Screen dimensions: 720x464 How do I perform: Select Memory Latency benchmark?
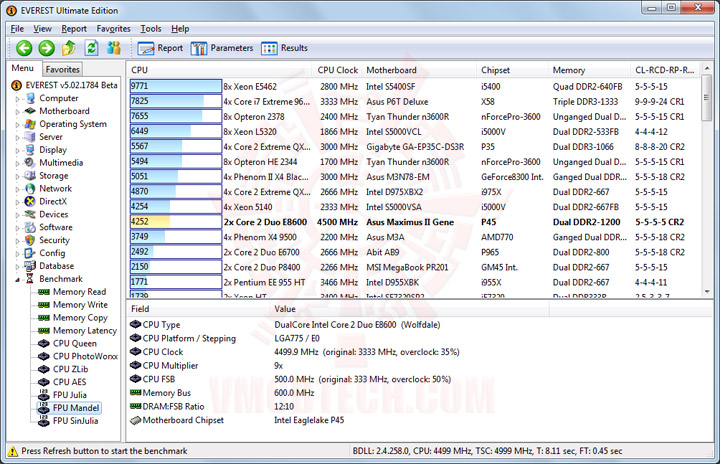[x=85, y=330]
